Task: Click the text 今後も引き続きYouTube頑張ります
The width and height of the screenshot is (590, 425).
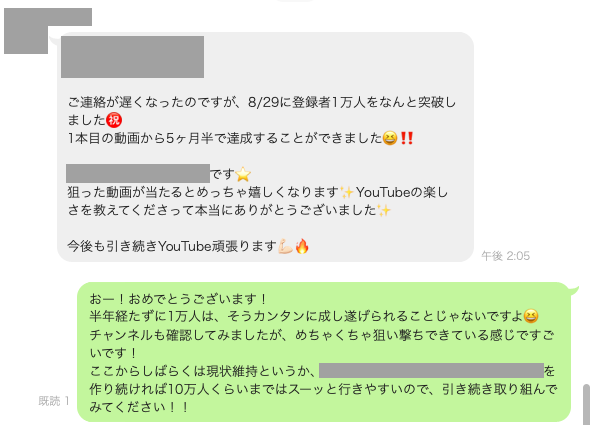Action: [x=172, y=247]
